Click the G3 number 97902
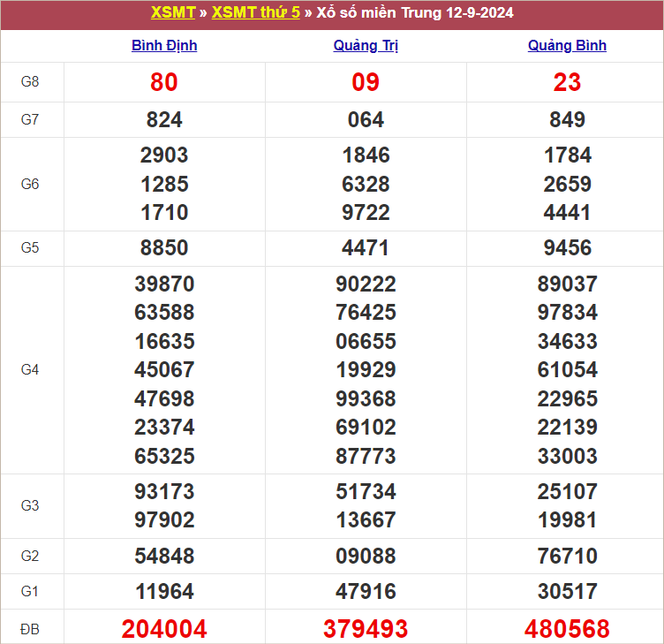The width and height of the screenshot is (664, 644). tap(164, 519)
